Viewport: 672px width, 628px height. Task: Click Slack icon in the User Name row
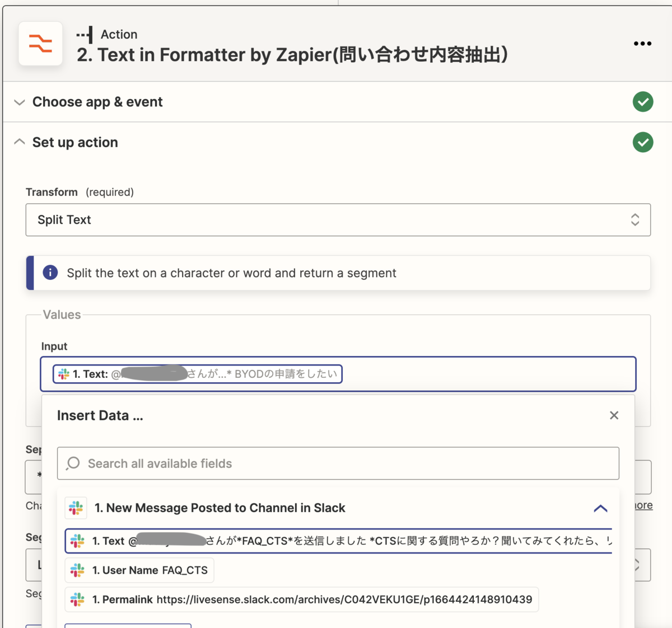pos(77,570)
